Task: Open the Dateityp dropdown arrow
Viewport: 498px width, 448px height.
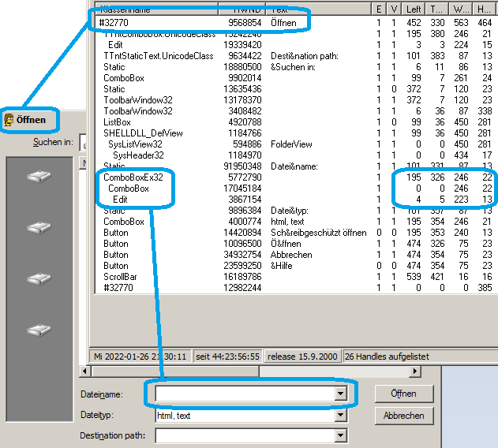Action: click(x=340, y=416)
